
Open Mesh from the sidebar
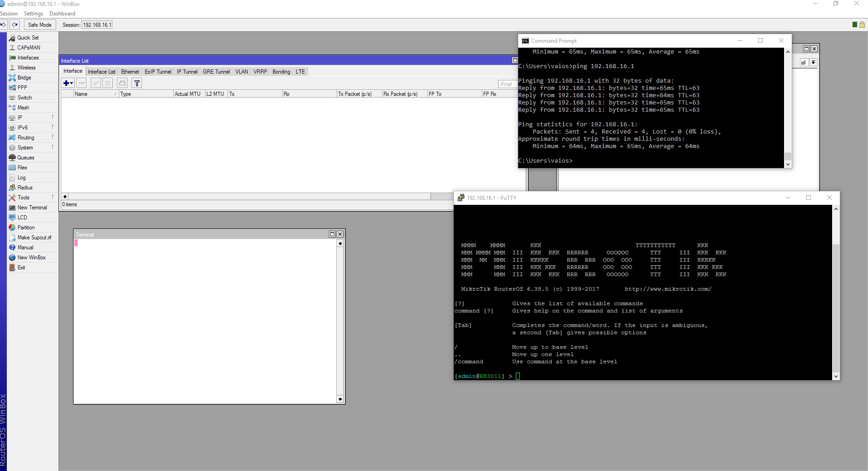33,108
